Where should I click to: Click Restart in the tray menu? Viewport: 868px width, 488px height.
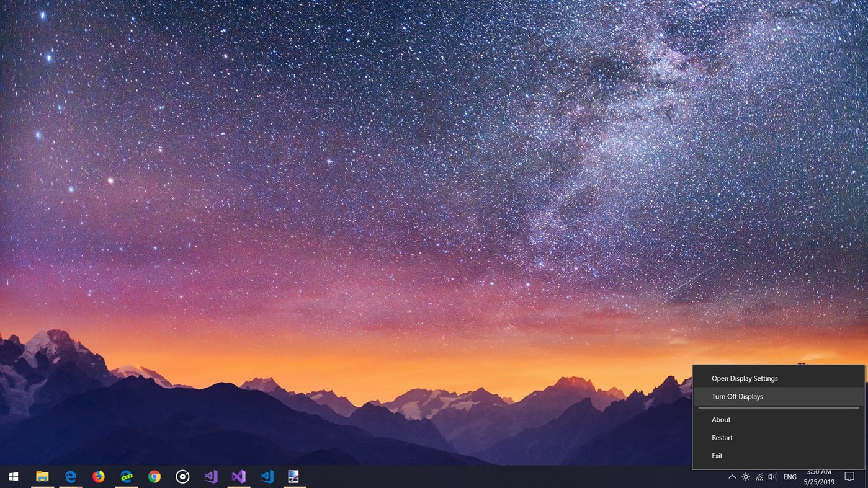pyautogui.click(x=722, y=437)
